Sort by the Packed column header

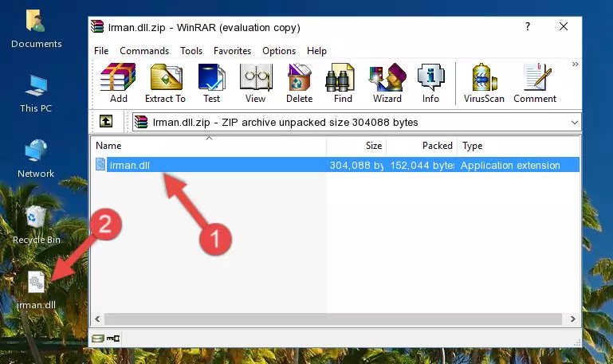422,146
